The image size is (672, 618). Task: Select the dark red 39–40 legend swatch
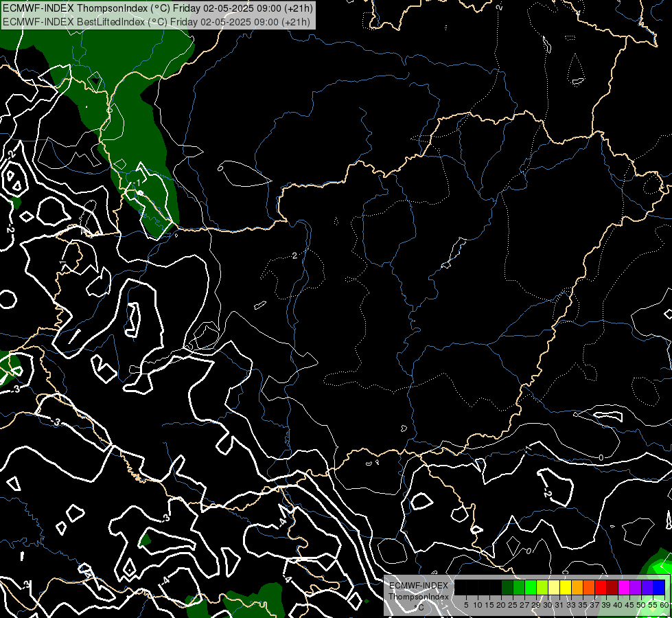coord(612,587)
